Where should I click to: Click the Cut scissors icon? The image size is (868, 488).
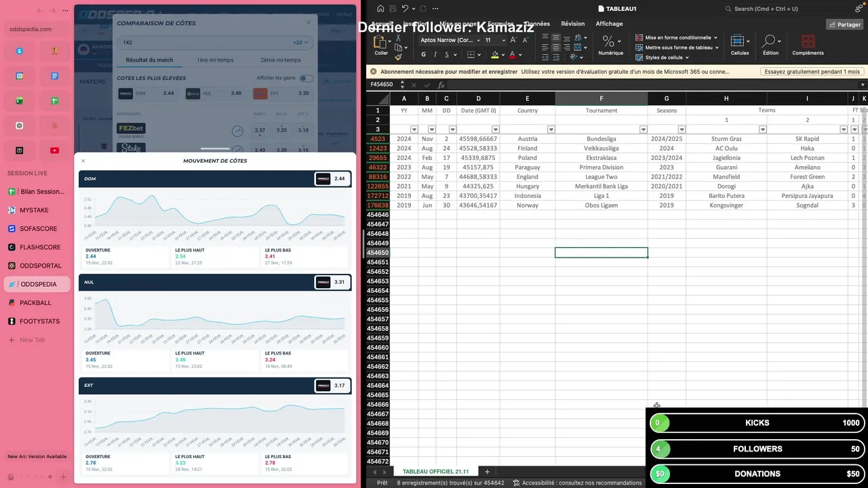(398, 37)
